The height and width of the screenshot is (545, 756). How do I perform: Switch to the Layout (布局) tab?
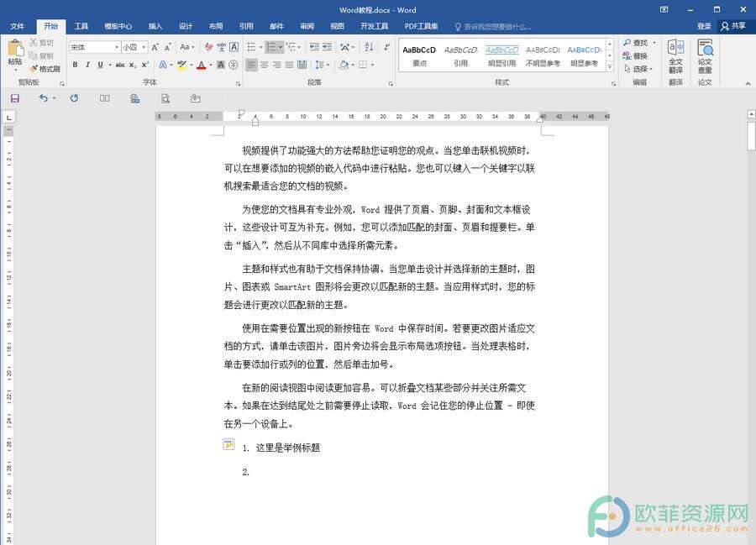(216, 26)
